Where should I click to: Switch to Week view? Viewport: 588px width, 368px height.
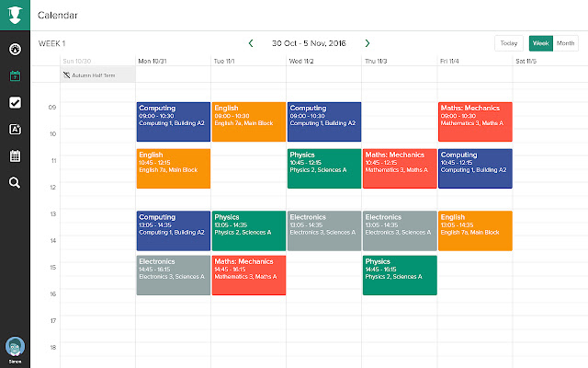pos(540,43)
